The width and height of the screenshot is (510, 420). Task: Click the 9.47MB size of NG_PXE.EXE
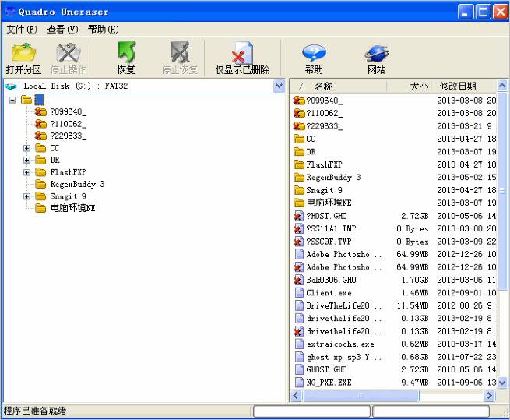pos(415,383)
